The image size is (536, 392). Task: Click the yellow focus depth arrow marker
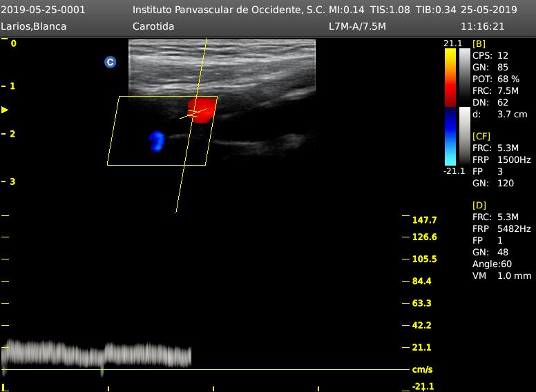(5, 110)
